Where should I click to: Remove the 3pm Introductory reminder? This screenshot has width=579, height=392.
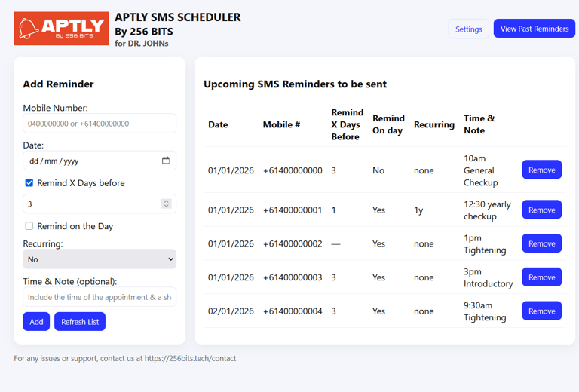point(541,277)
